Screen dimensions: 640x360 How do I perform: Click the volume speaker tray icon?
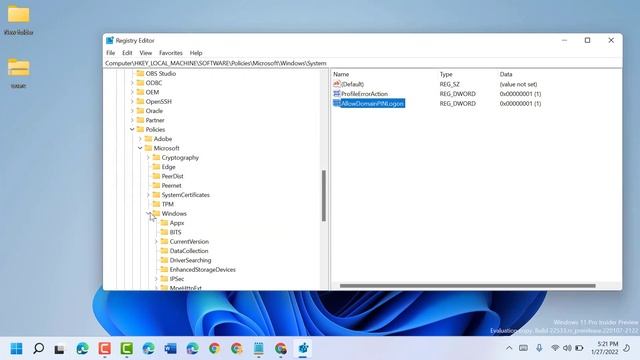(567, 348)
